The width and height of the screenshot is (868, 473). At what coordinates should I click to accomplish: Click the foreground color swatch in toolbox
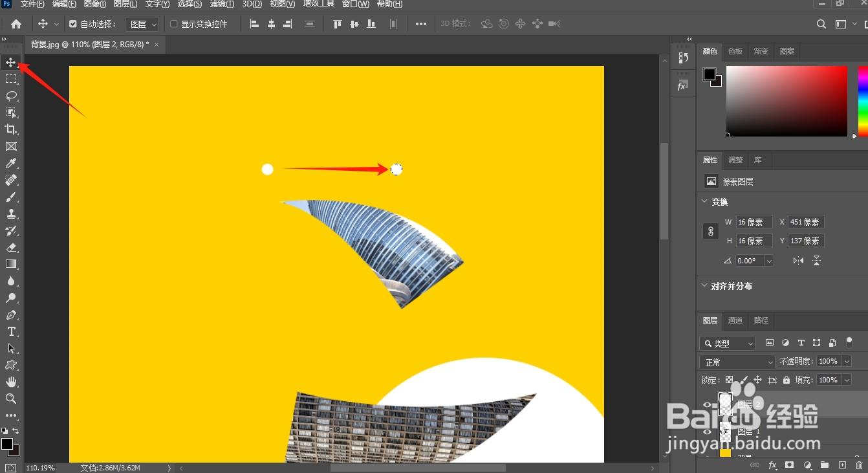coord(6,444)
